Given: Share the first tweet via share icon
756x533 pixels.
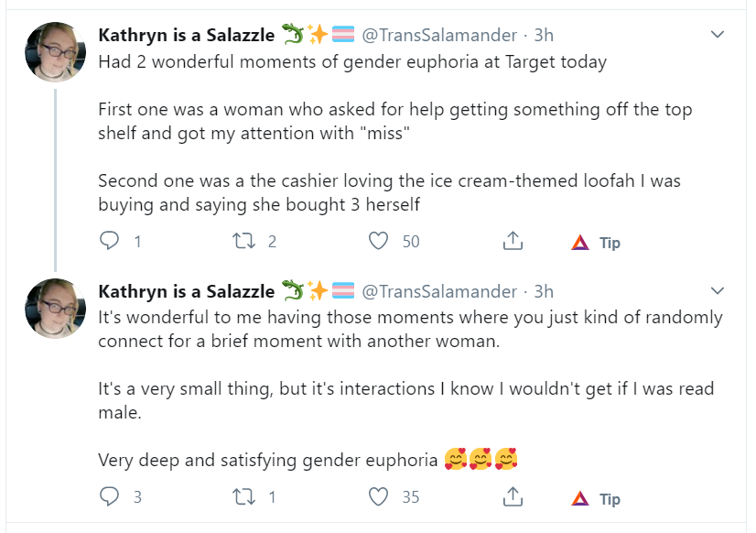Looking at the screenshot, I should tap(513, 240).
